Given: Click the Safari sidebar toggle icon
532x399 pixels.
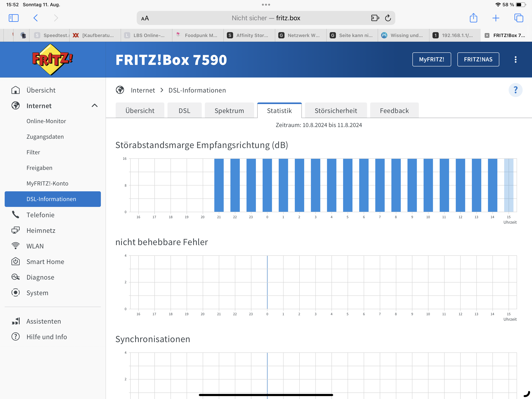Looking at the screenshot, I should [13, 18].
